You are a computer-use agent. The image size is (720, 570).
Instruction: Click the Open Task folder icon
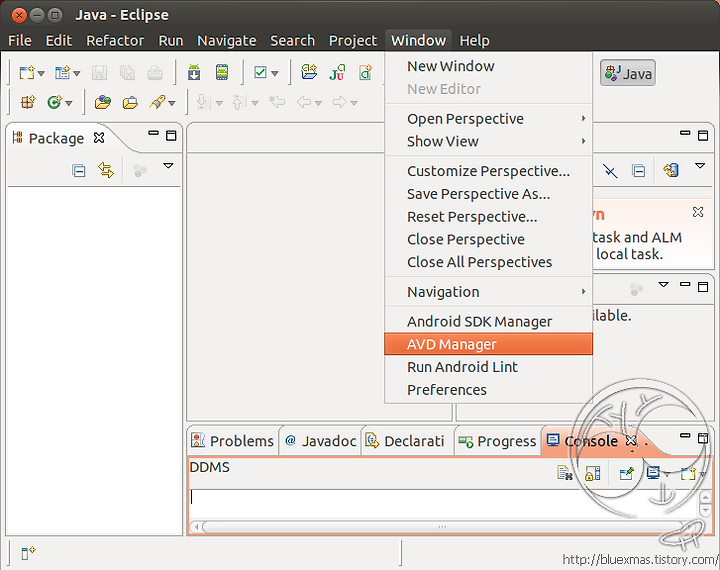pos(130,102)
